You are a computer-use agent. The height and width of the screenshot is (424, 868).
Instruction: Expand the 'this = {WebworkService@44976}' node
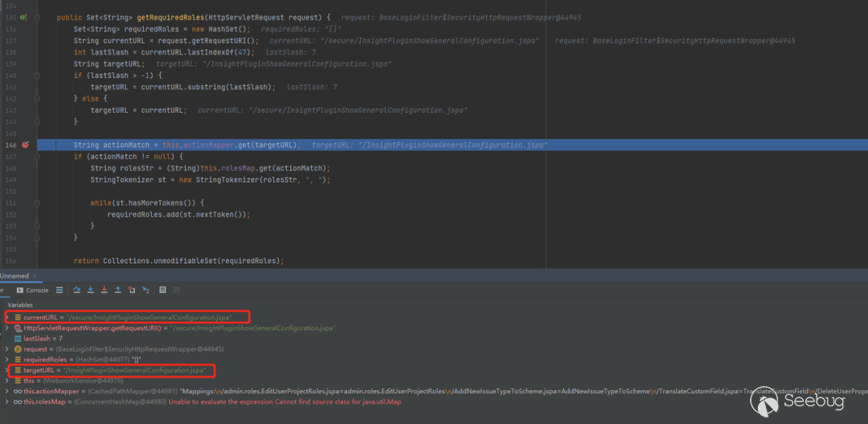pos(6,381)
